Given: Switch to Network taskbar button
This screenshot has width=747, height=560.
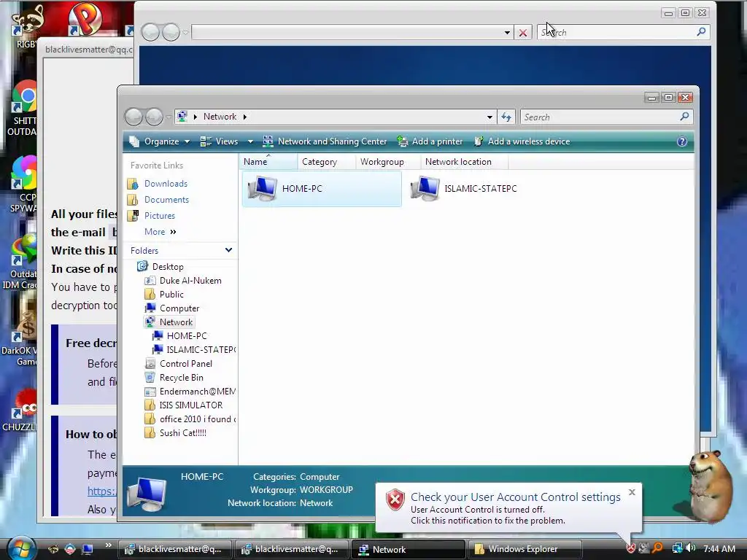Looking at the screenshot, I should tap(408, 549).
